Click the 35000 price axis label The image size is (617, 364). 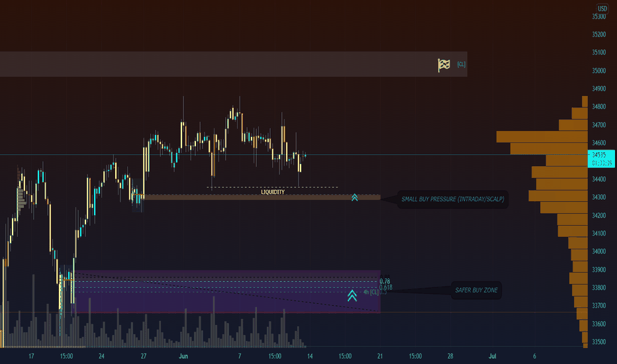click(x=599, y=71)
